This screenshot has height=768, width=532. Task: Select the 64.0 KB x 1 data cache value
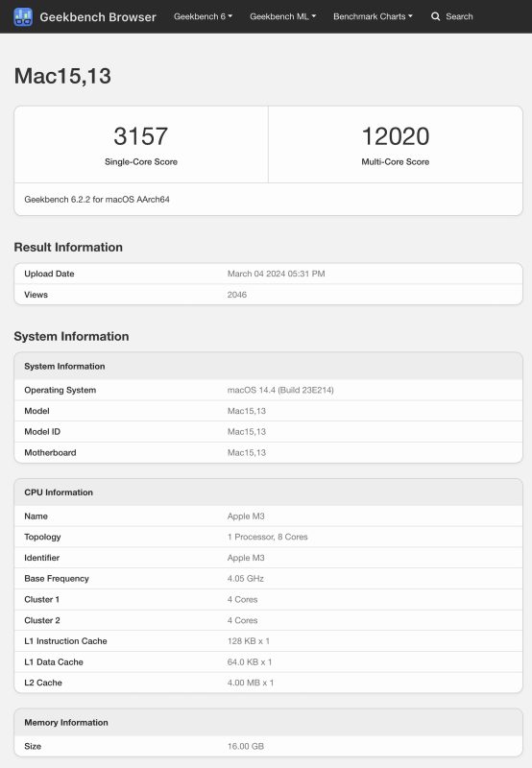[x=250, y=661]
